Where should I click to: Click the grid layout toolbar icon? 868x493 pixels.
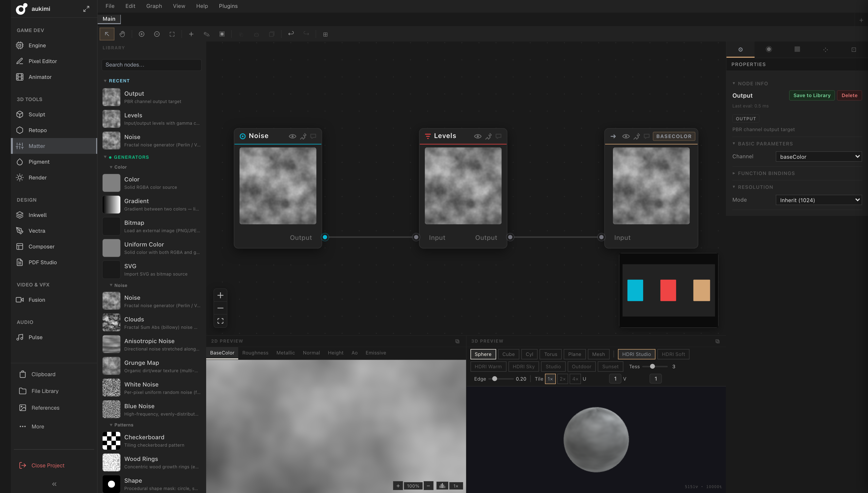(x=325, y=34)
